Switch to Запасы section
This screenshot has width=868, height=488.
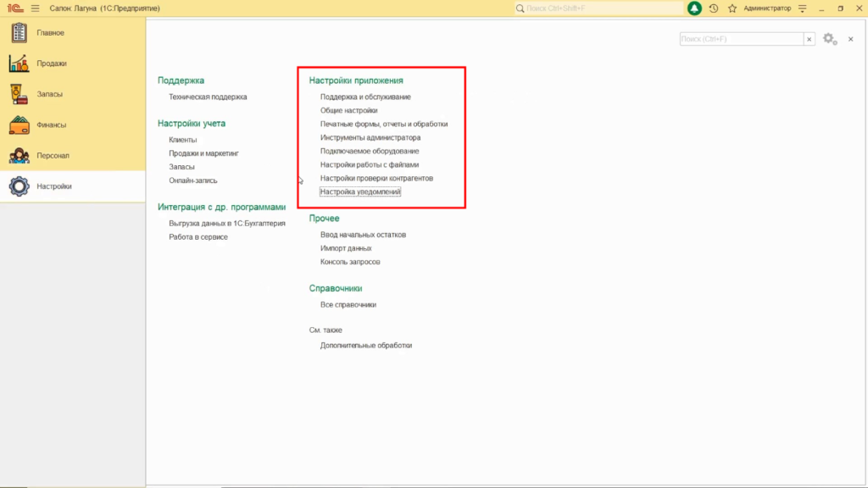49,94
